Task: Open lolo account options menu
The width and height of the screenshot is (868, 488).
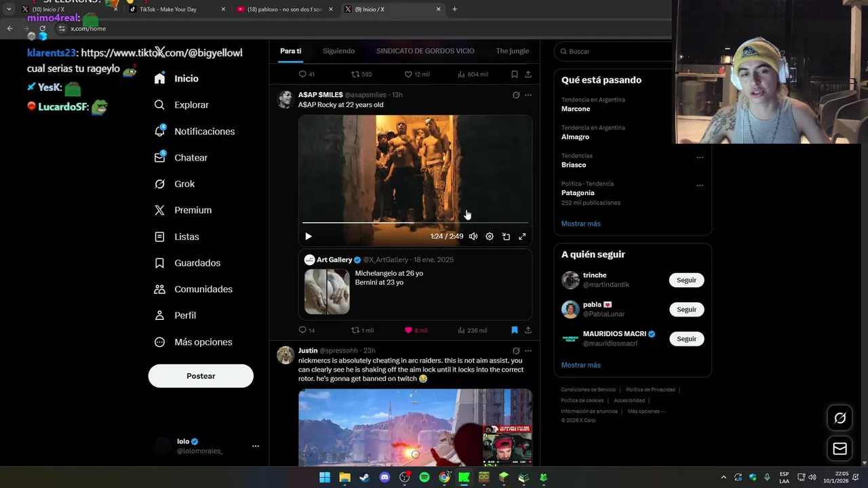Action: [x=256, y=446]
